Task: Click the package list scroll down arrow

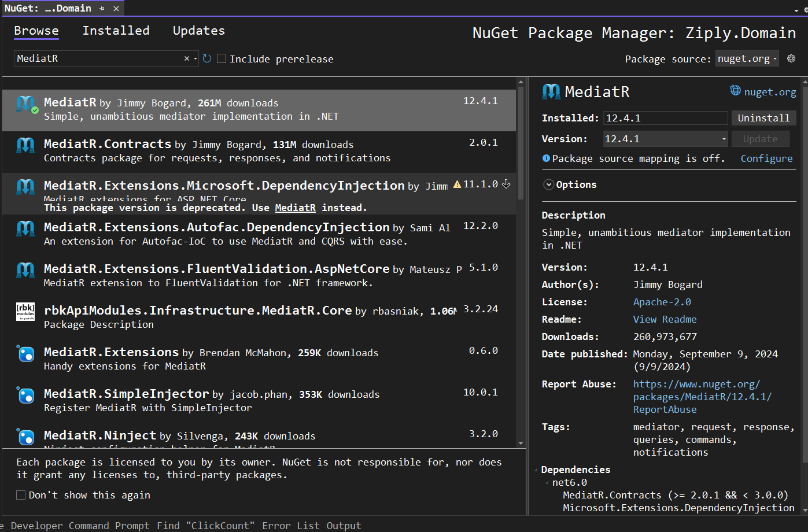Action: [x=521, y=444]
